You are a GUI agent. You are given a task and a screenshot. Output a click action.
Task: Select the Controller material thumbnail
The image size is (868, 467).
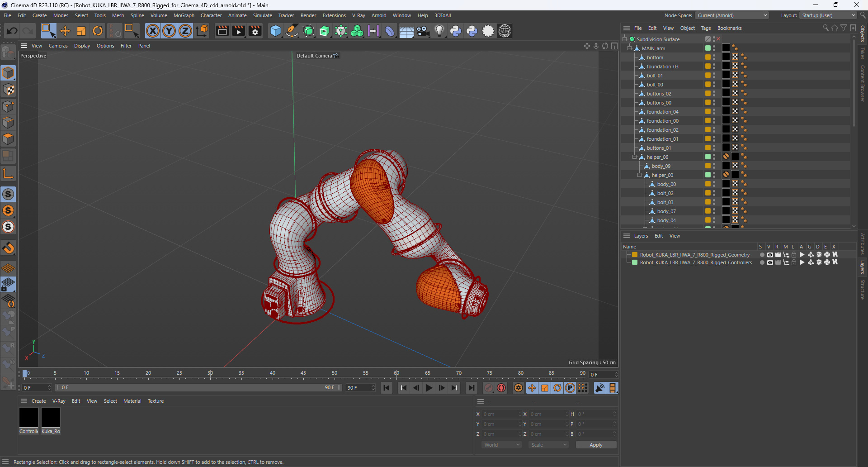pyautogui.click(x=28, y=418)
